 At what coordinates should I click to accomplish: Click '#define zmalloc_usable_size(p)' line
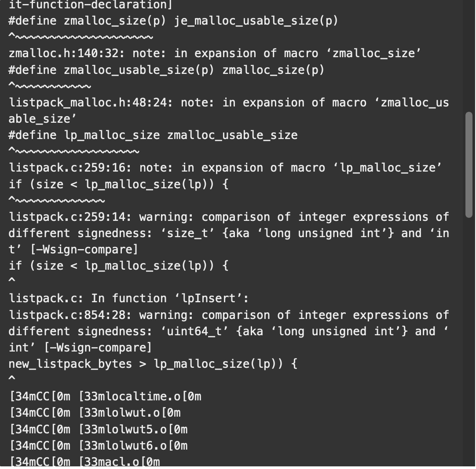[x=167, y=70]
